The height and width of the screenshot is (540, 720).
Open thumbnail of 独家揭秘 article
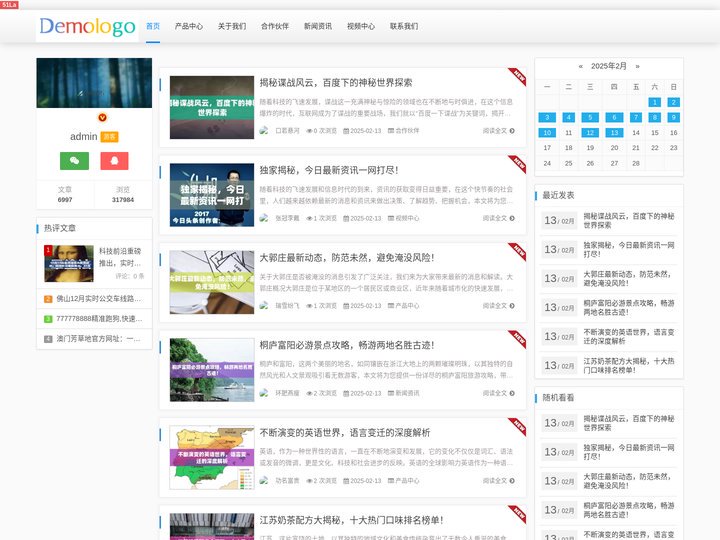click(x=212, y=195)
